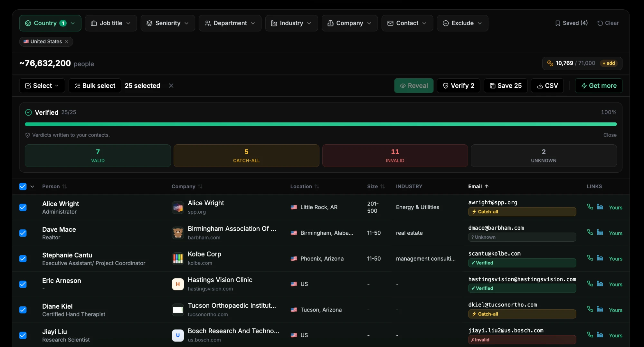Sort table by Company column

pos(187,187)
